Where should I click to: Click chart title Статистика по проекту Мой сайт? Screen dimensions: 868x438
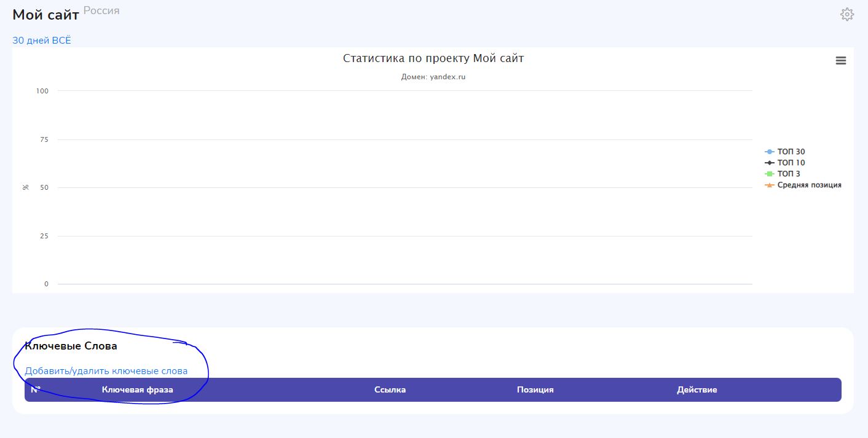(x=433, y=58)
